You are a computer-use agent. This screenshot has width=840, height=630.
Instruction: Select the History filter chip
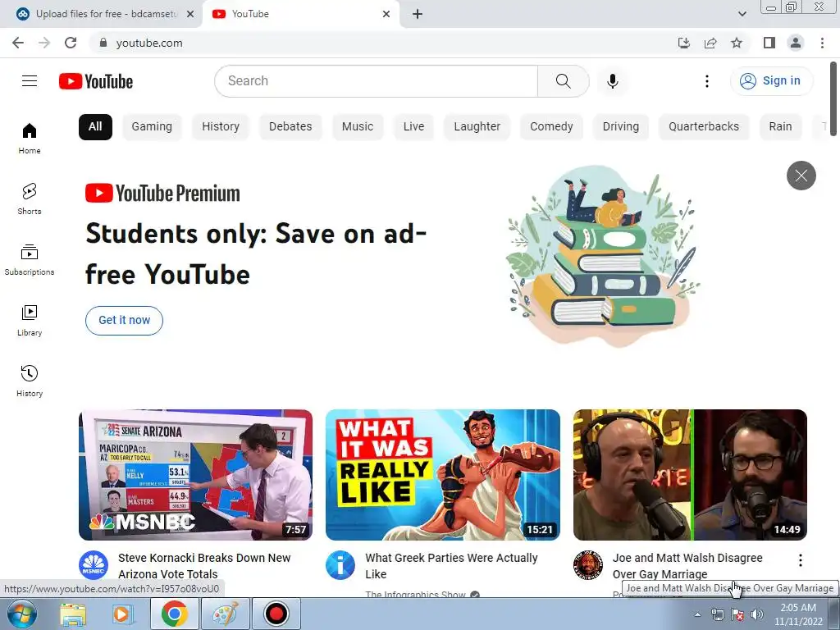click(x=221, y=127)
